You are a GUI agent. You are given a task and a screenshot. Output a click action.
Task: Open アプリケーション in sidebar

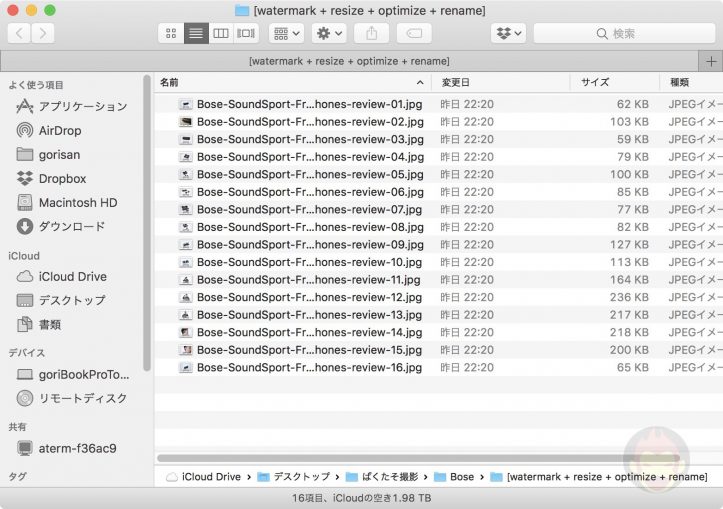(x=71, y=107)
